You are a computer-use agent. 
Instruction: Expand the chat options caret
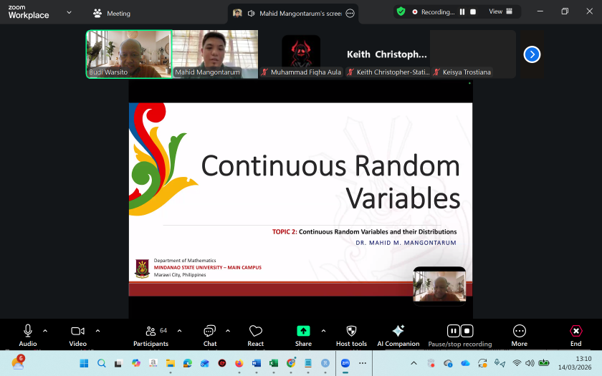click(x=228, y=331)
